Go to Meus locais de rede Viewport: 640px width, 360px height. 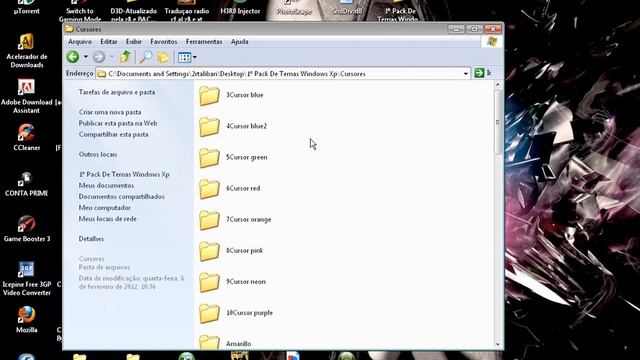click(107, 219)
